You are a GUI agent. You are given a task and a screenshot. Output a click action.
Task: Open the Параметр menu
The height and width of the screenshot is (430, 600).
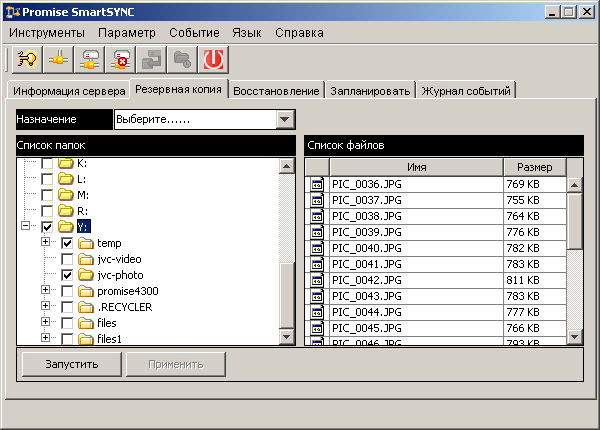pos(127,33)
